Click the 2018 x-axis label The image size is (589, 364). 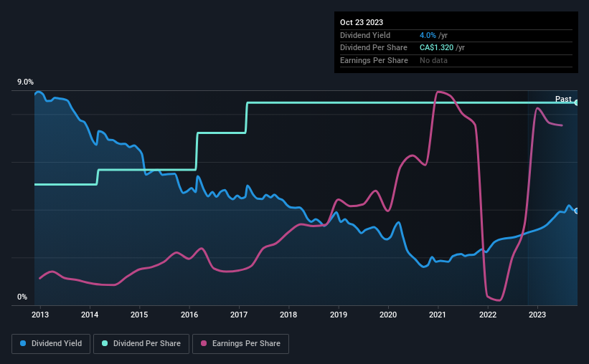coord(288,315)
